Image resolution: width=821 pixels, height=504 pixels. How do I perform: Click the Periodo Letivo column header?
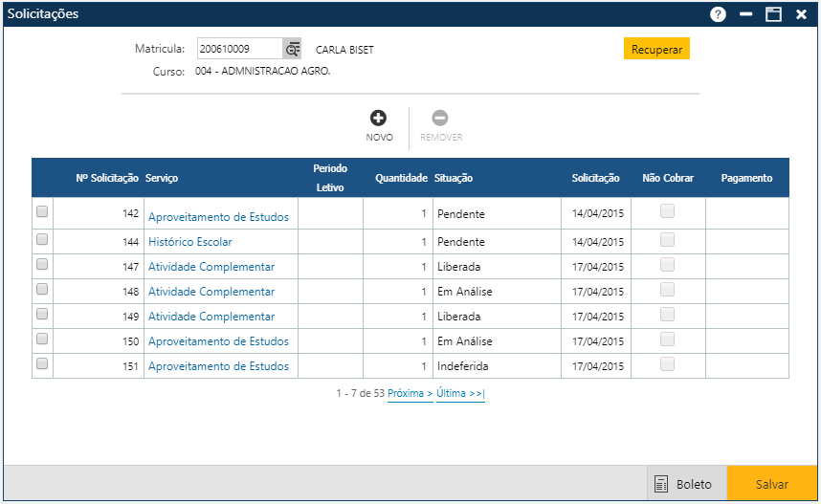[330, 178]
